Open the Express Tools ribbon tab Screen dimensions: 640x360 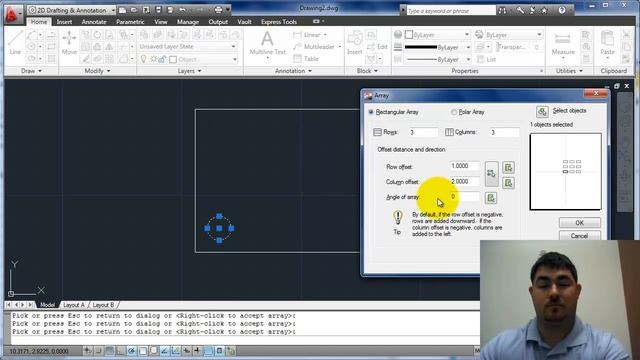(279, 22)
